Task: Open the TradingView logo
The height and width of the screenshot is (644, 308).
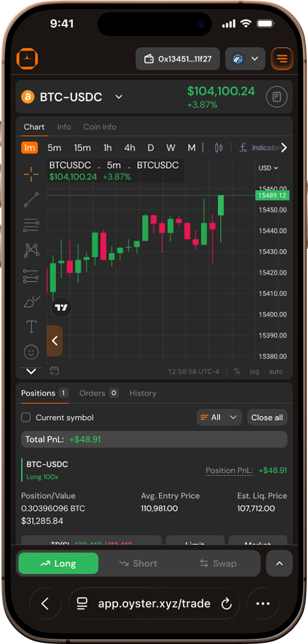Action: pyautogui.click(x=61, y=308)
